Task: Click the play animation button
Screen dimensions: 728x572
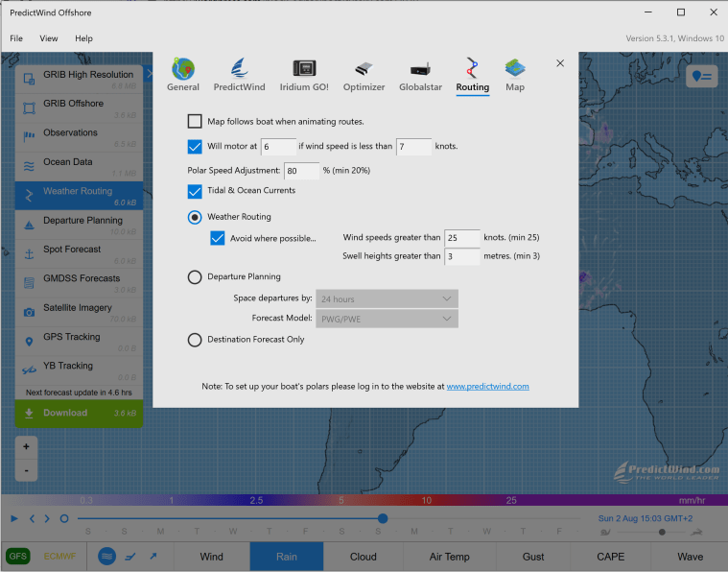Action: click(x=14, y=519)
